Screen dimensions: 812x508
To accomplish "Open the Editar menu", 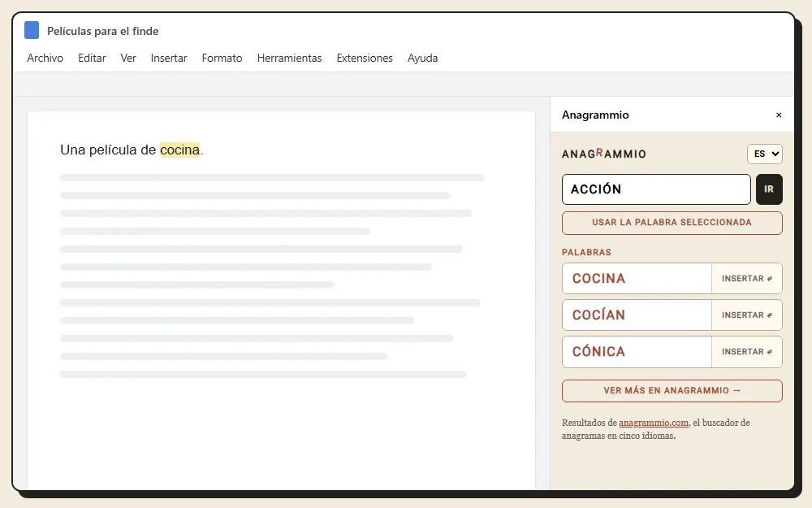I will tap(92, 58).
